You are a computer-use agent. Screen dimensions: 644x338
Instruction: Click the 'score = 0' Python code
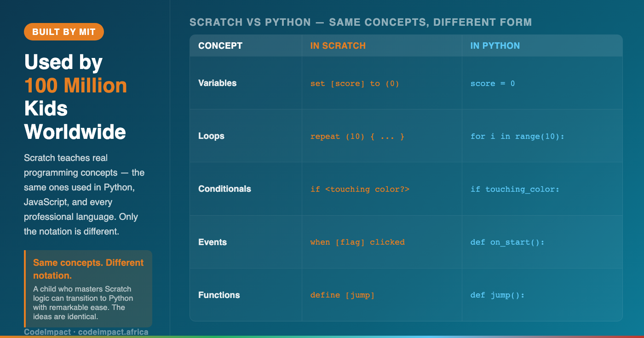[493, 84]
